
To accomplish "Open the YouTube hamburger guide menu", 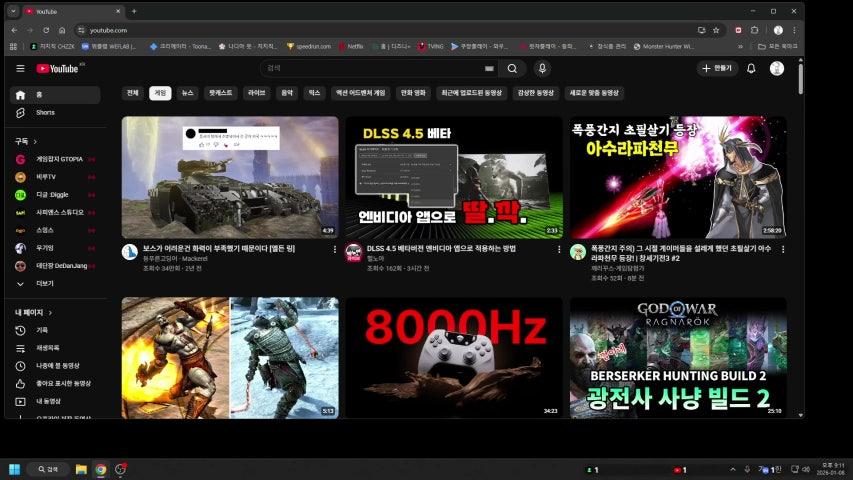I will [20, 69].
